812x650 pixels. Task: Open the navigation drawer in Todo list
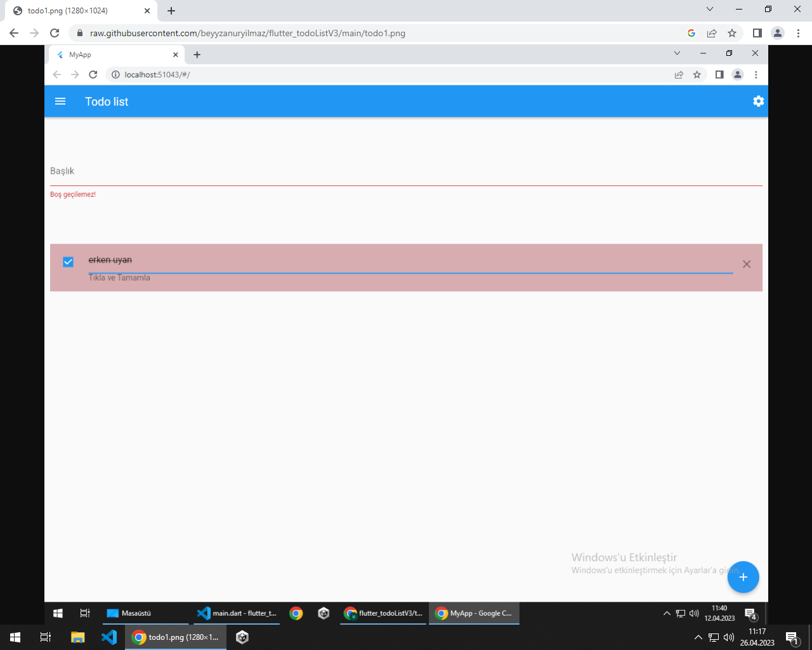point(60,101)
